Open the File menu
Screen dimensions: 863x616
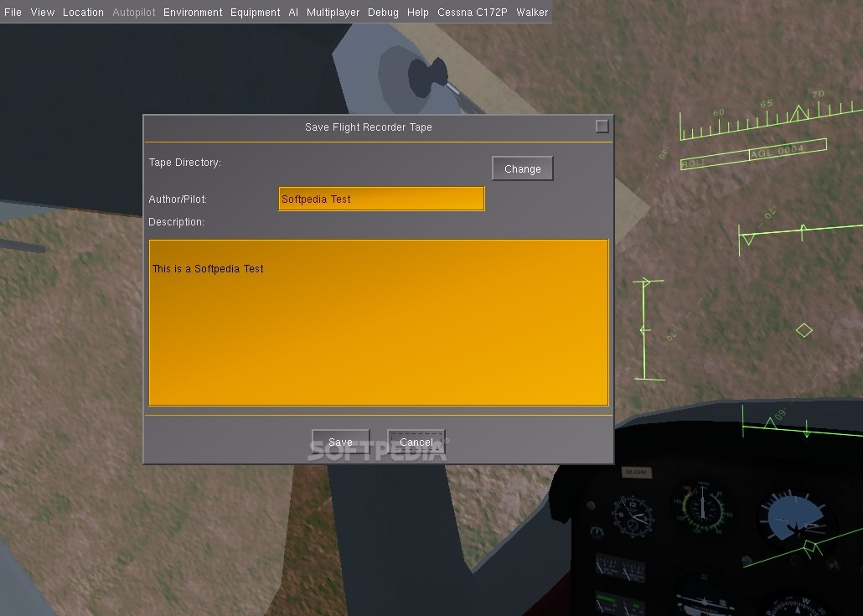click(x=13, y=12)
